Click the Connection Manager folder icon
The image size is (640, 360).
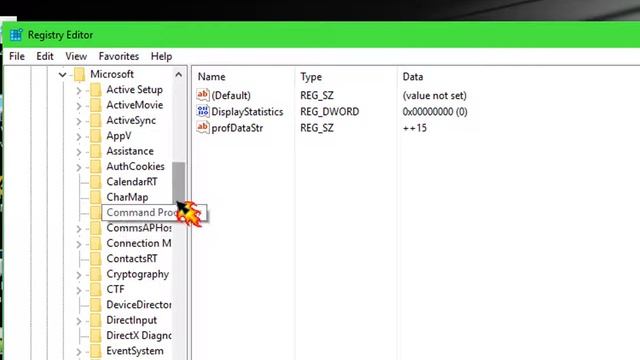96,244
